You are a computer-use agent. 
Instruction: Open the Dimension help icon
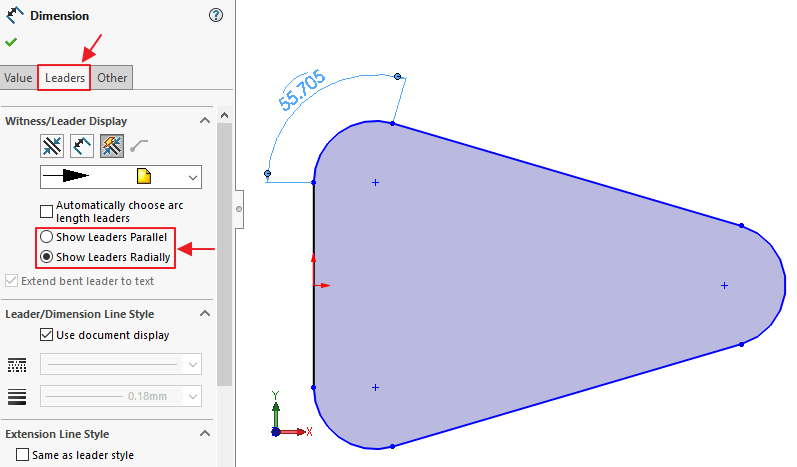click(216, 15)
